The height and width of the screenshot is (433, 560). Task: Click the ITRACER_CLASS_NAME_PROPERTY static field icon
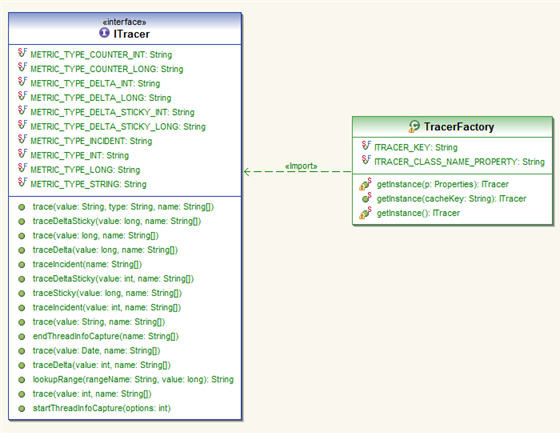(366, 160)
